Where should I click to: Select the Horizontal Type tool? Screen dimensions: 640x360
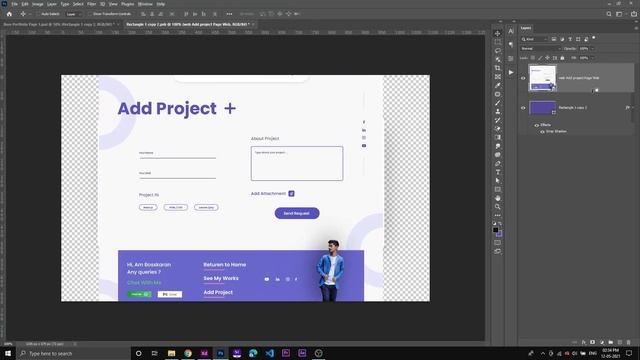click(x=497, y=172)
